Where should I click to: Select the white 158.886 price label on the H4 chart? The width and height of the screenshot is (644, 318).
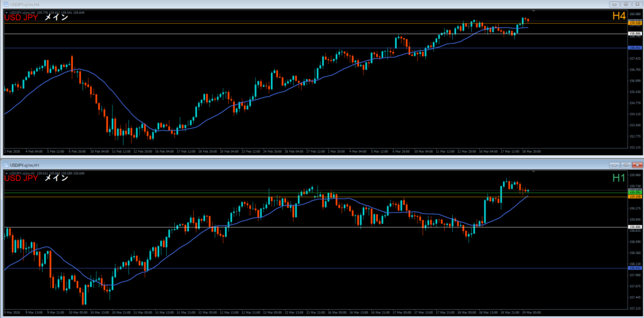[x=634, y=34]
